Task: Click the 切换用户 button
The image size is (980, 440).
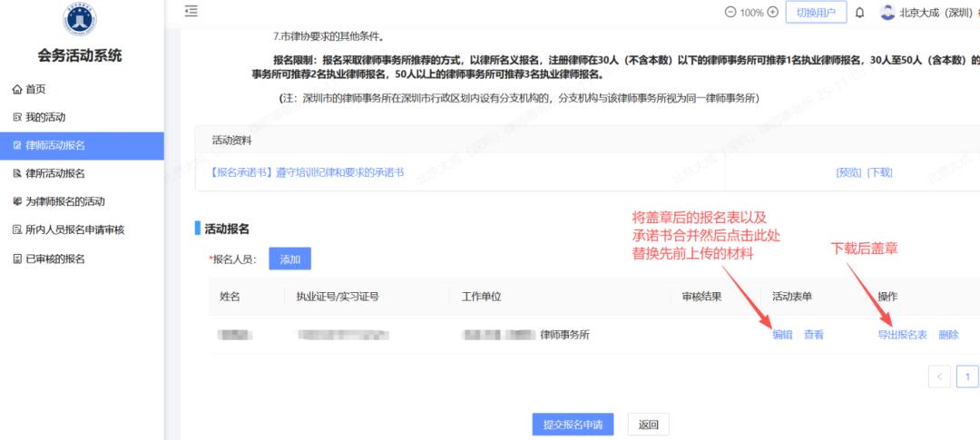Action: point(816,13)
